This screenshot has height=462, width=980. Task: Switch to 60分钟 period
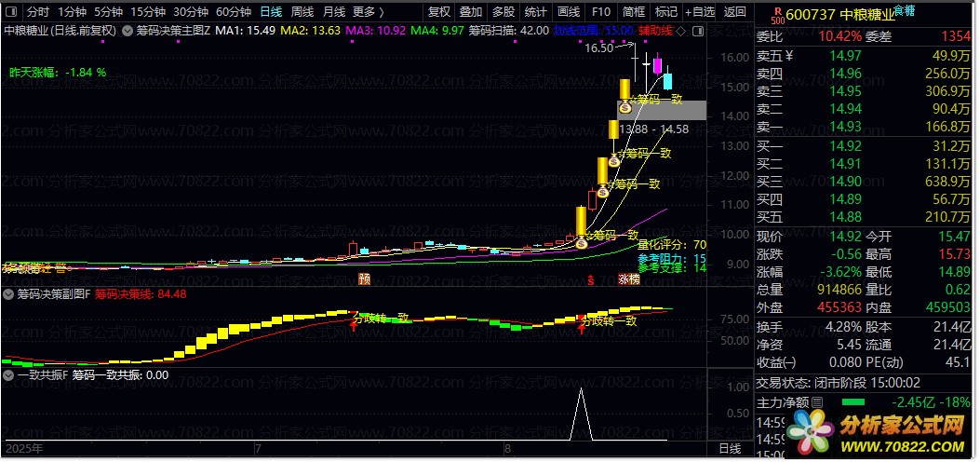[233, 11]
